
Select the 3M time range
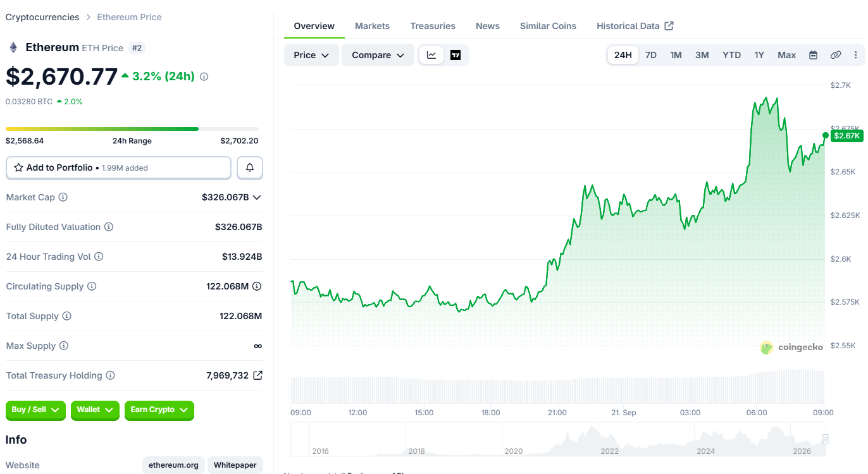(x=702, y=55)
